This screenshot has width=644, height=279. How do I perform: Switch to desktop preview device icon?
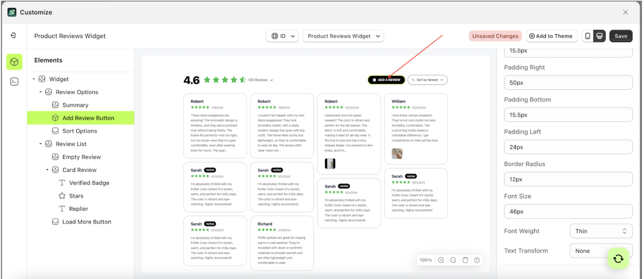click(x=599, y=36)
